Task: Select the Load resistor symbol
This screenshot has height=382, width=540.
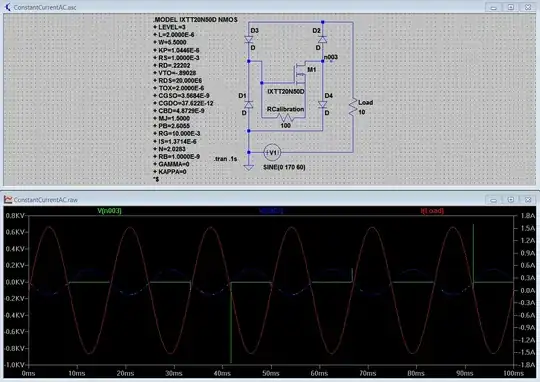Action: (x=353, y=107)
